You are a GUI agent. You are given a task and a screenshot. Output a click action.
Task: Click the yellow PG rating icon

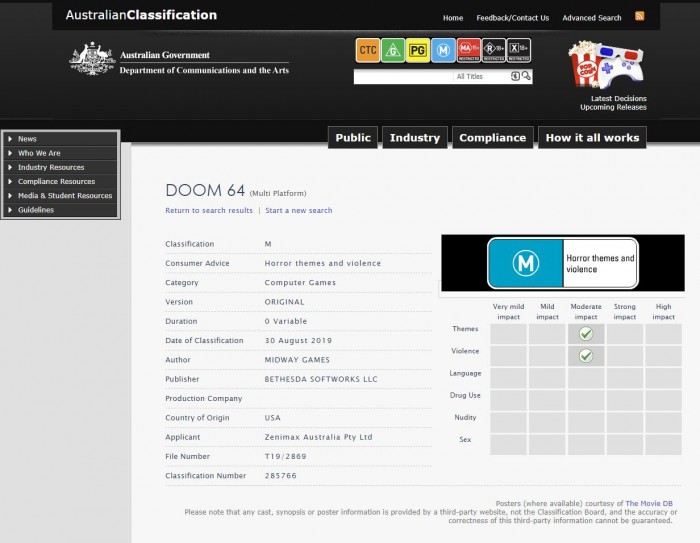pyautogui.click(x=417, y=50)
